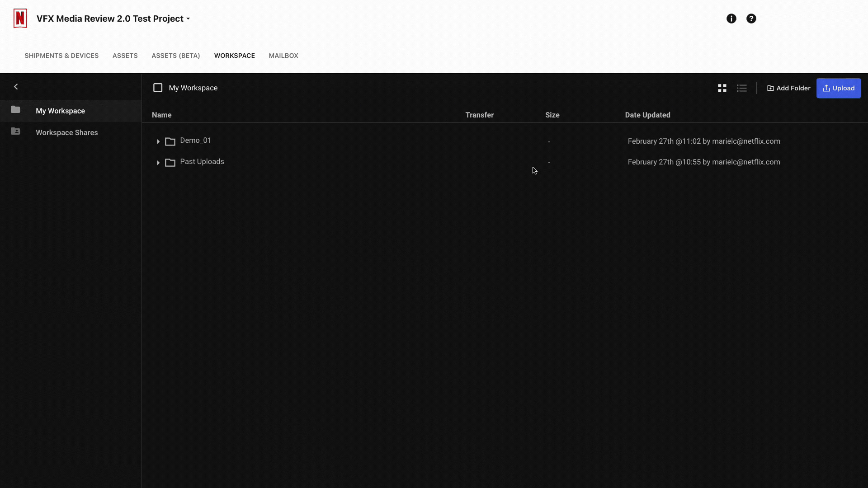Viewport: 868px width, 488px height.
Task: Click the Add Folder button
Action: 789,88
